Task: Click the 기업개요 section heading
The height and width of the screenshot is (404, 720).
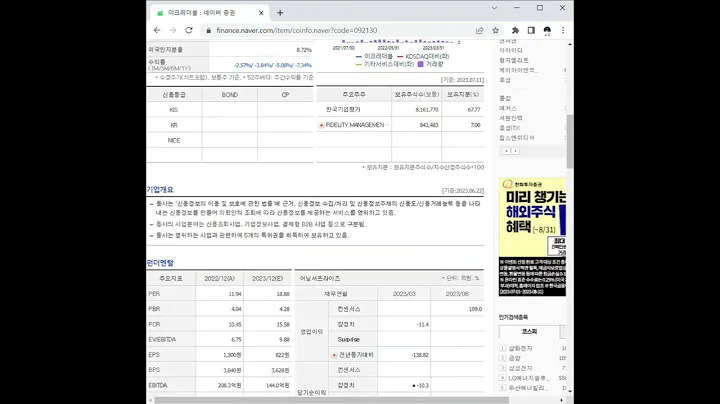Action: [x=160, y=190]
